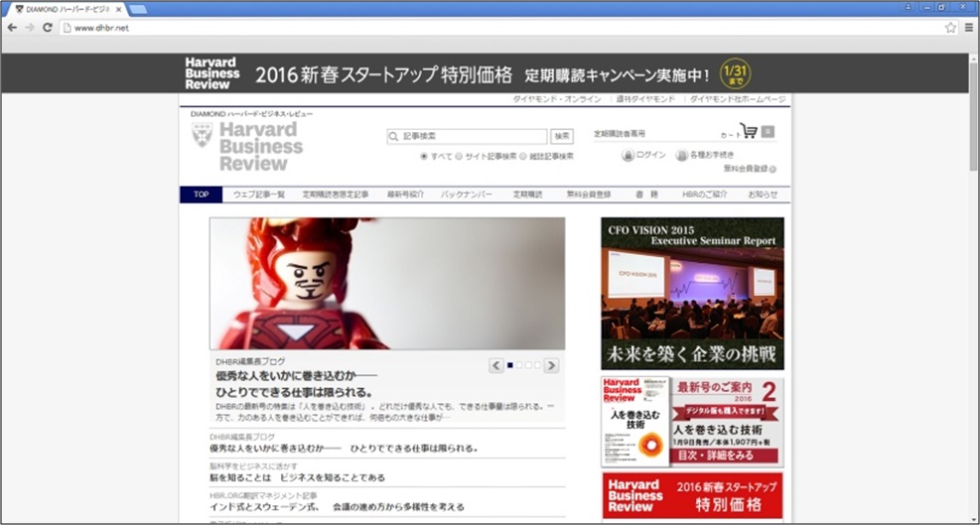This screenshot has height=525, width=980.
Task: Open the ダイヤモンド・オンライン link
Action: [x=557, y=99]
